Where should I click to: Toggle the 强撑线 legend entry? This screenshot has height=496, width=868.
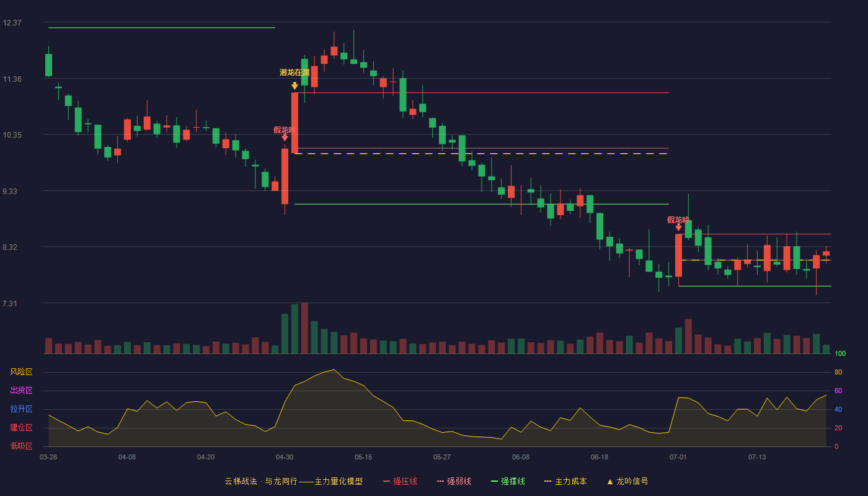(508, 481)
